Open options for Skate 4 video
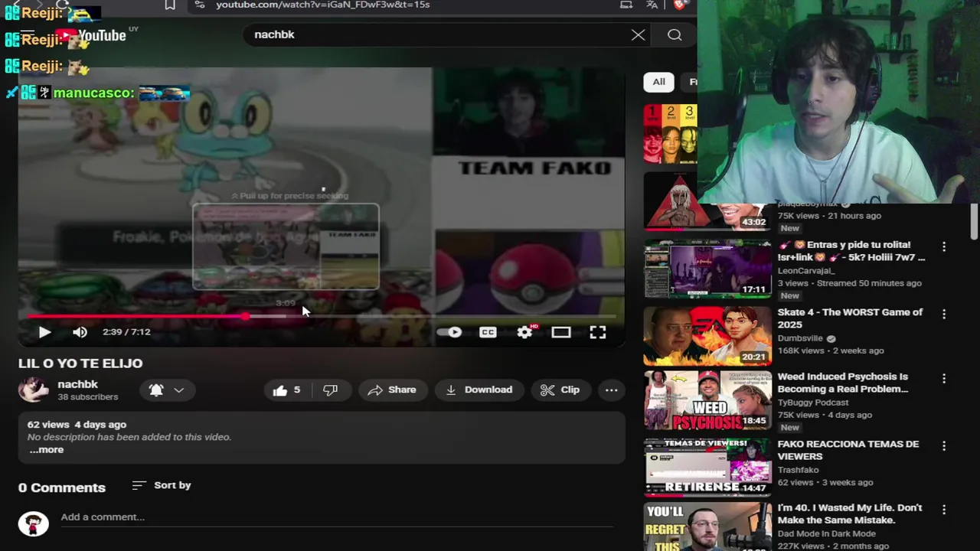This screenshot has height=551, width=980. 944,314
